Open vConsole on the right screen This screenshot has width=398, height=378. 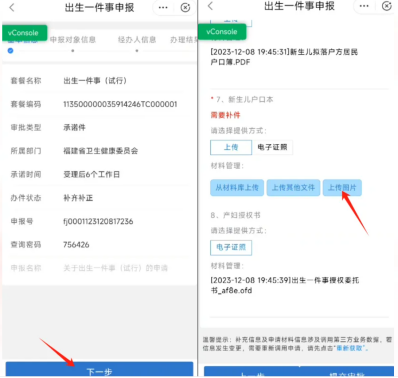pyautogui.click(x=222, y=32)
